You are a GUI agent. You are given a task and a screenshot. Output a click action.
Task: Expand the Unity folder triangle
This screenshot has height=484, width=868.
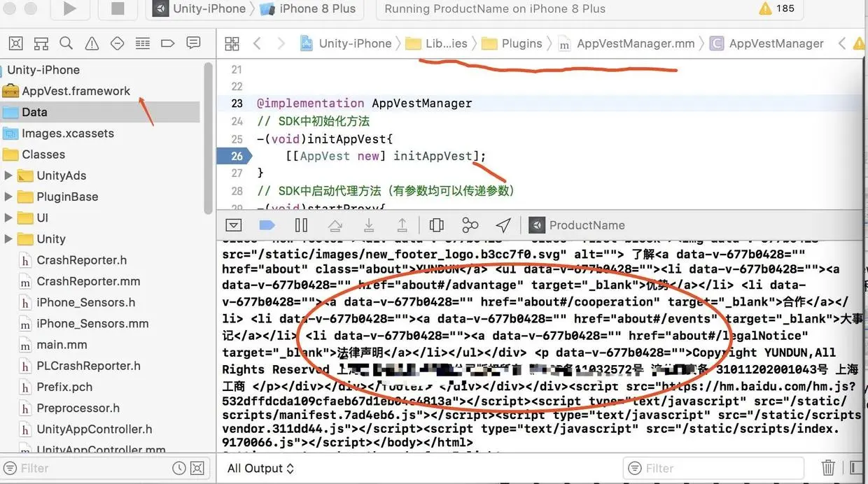tap(8, 239)
